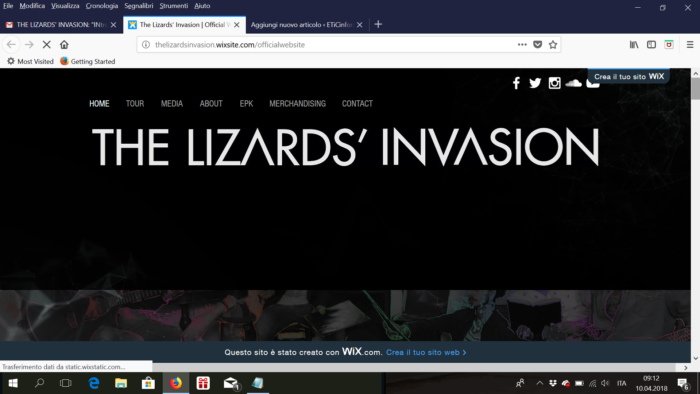The height and width of the screenshot is (394, 700).
Task: Click Crea il tuo sito web link
Action: (426, 353)
